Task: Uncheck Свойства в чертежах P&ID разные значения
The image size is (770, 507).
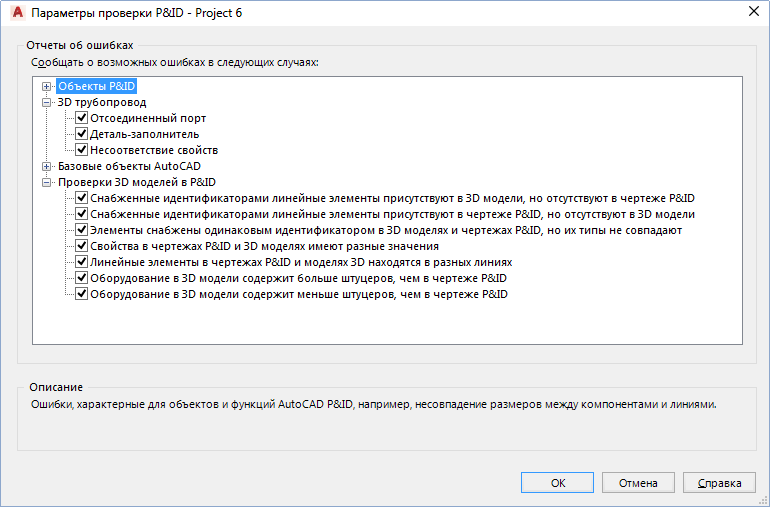Action: click(82, 246)
